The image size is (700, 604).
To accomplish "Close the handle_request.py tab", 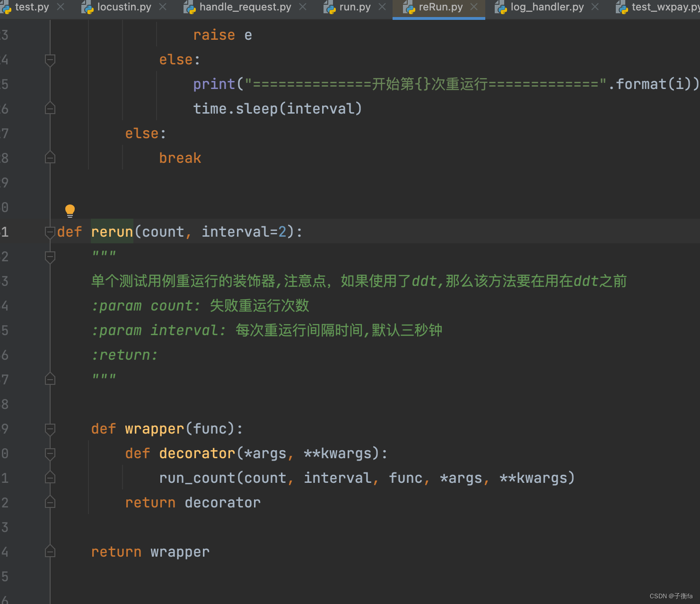I will (x=303, y=7).
